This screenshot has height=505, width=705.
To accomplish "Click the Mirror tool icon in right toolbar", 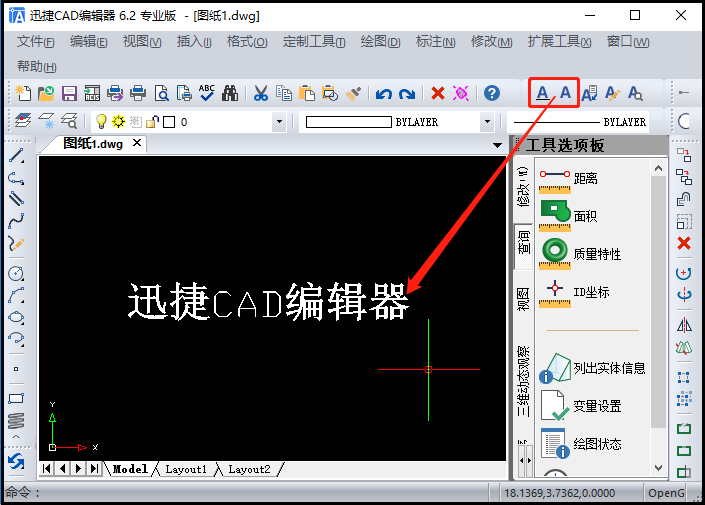I will point(684,324).
